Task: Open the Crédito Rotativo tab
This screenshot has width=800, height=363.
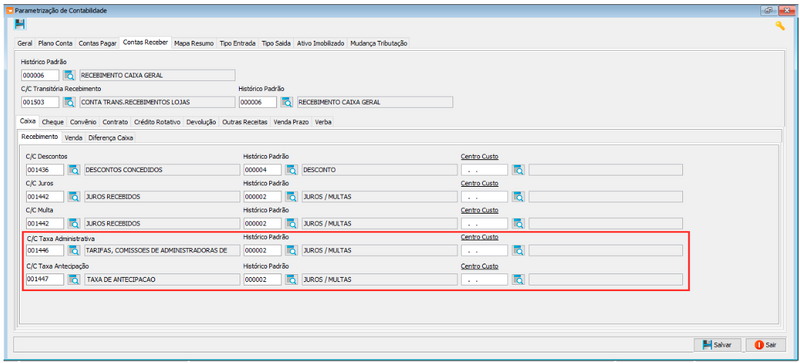Action: click(x=157, y=122)
